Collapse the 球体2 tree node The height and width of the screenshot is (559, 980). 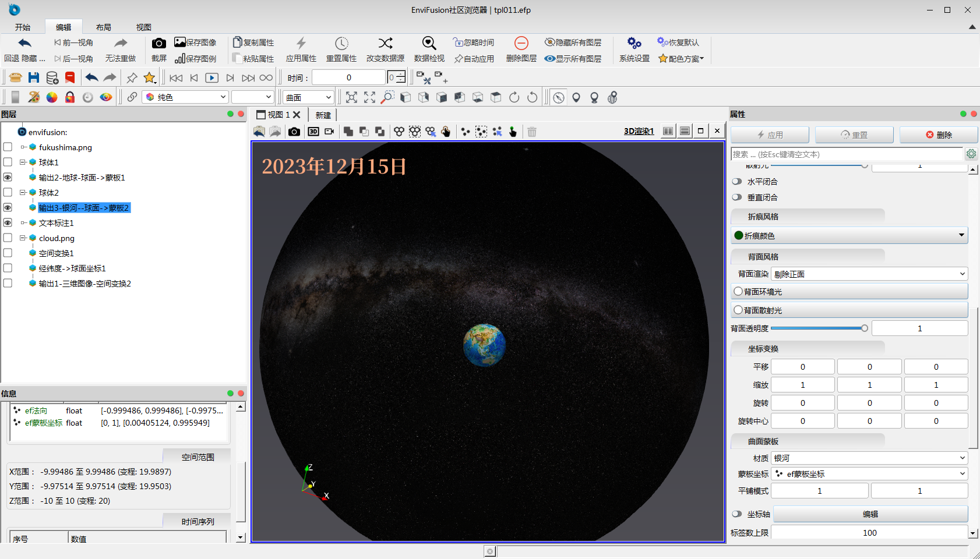click(x=23, y=192)
